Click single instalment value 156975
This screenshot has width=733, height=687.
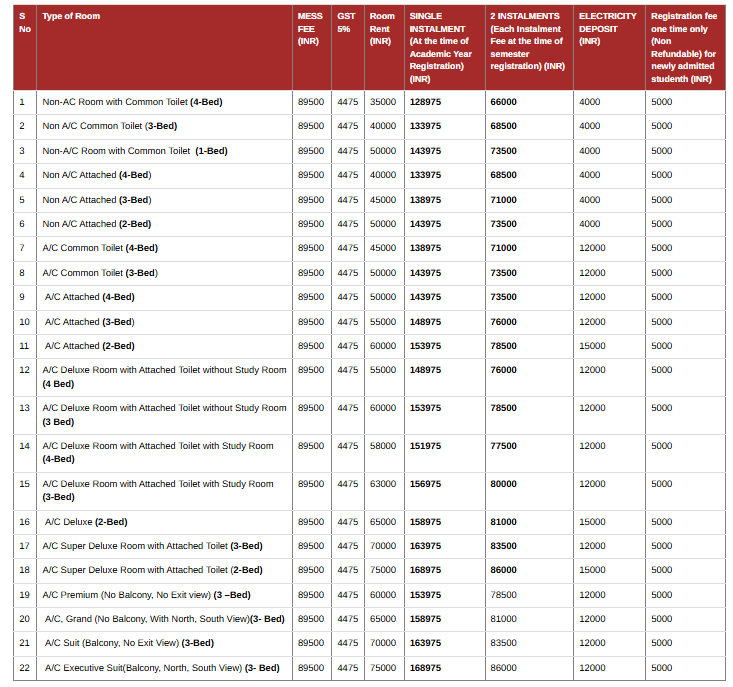[x=425, y=484]
